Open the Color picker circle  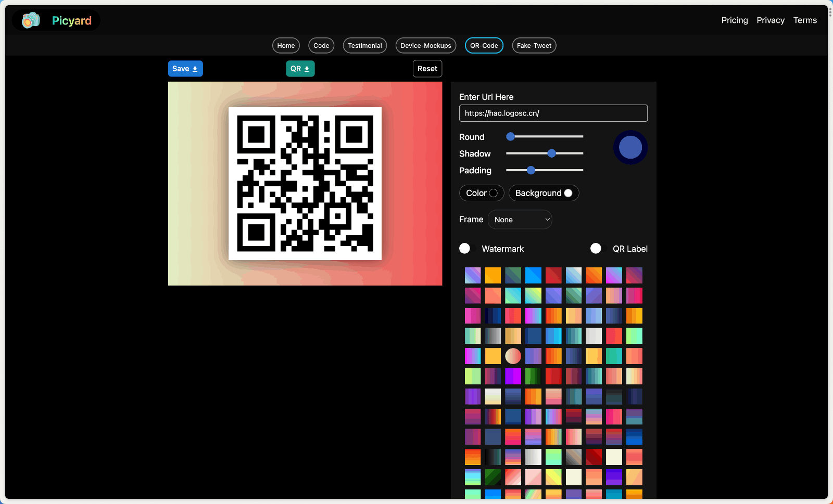click(x=493, y=193)
